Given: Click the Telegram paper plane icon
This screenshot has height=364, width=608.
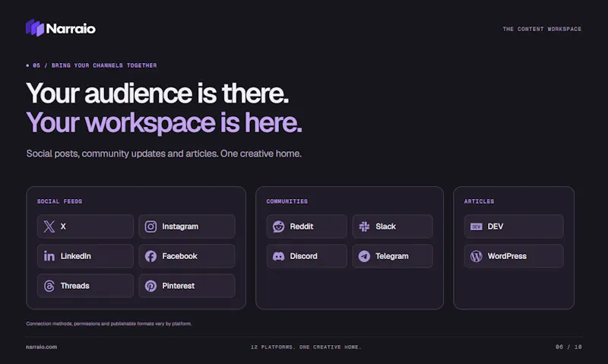Looking at the screenshot, I should tap(364, 256).
